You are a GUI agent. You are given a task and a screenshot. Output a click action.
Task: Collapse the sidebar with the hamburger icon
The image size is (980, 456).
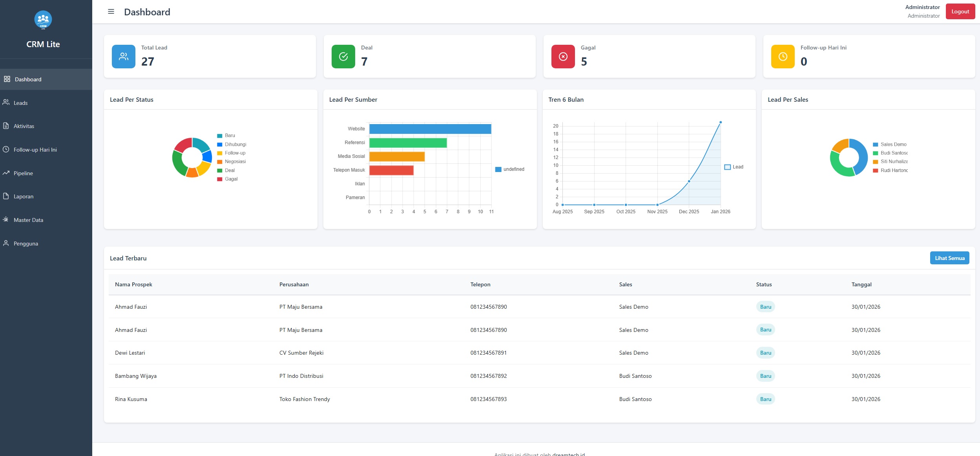(x=111, y=11)
